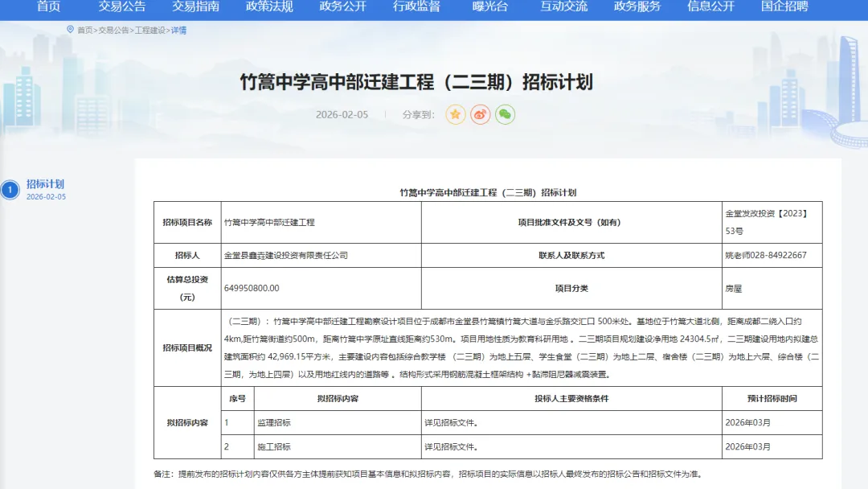Click sidebar date 2026-02-05
Viewport: 868px width, 489px height.
(x=46, y=196)
